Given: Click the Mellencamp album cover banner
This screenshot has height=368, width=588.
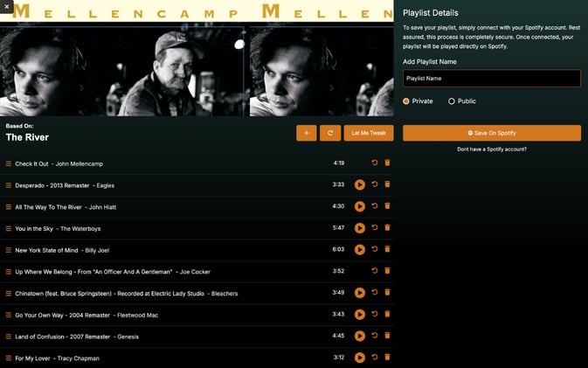Looking at the screenshot, I should [x=197, y=59].
